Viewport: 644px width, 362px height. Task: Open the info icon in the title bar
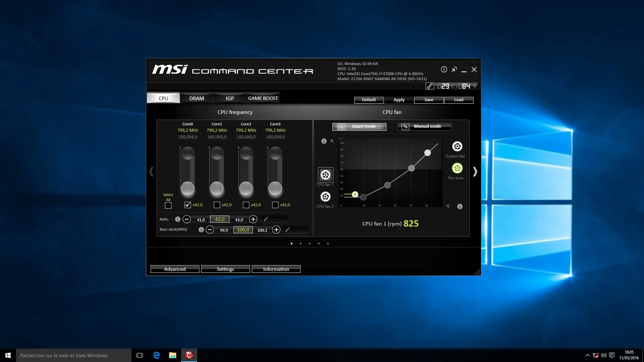pos(444,69)
